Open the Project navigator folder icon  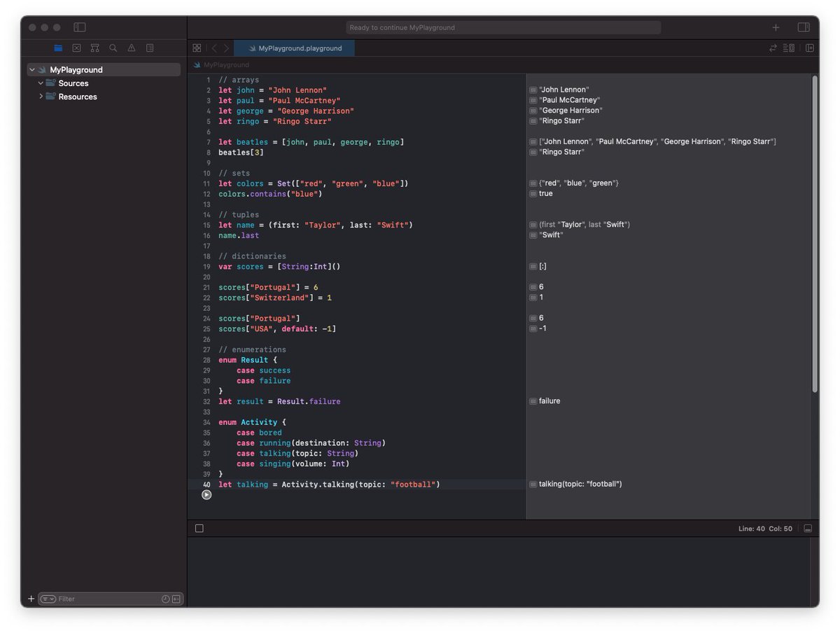coord(58,48)
